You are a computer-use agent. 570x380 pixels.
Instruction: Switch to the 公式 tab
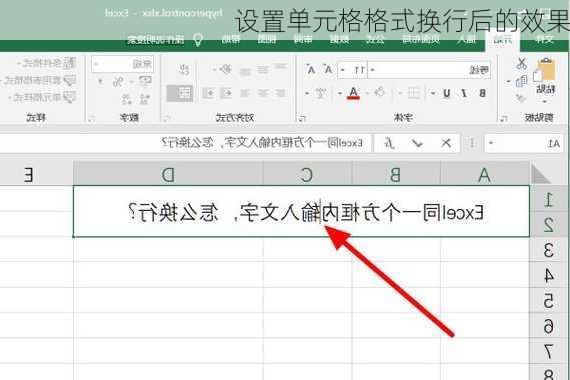(x=375, y=39)
